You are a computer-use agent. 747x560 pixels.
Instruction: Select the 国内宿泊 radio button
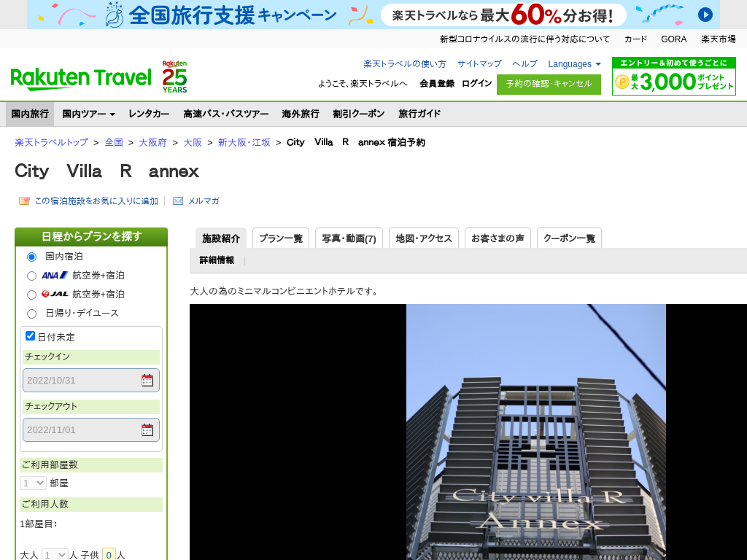[x=31, y=257]
